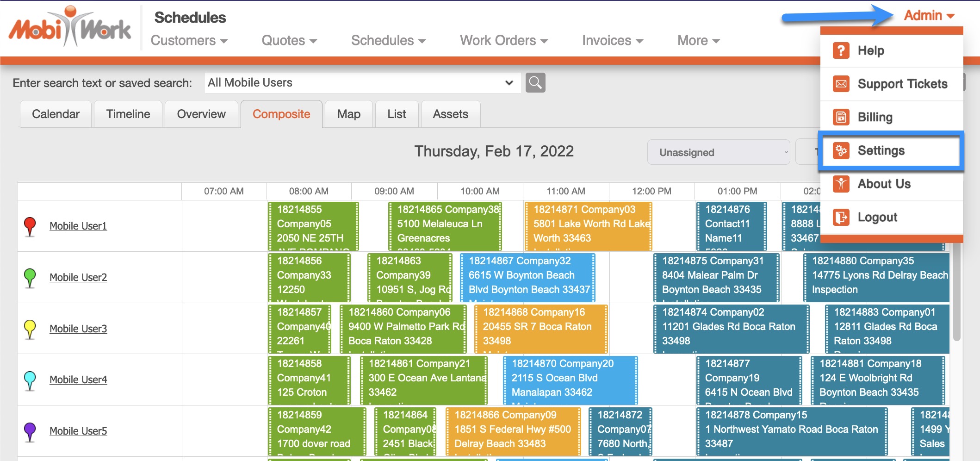Open work order 18214871 Company03 block
Image resolution: width=980 pixels, height=461 pixels.
[588, 224]
